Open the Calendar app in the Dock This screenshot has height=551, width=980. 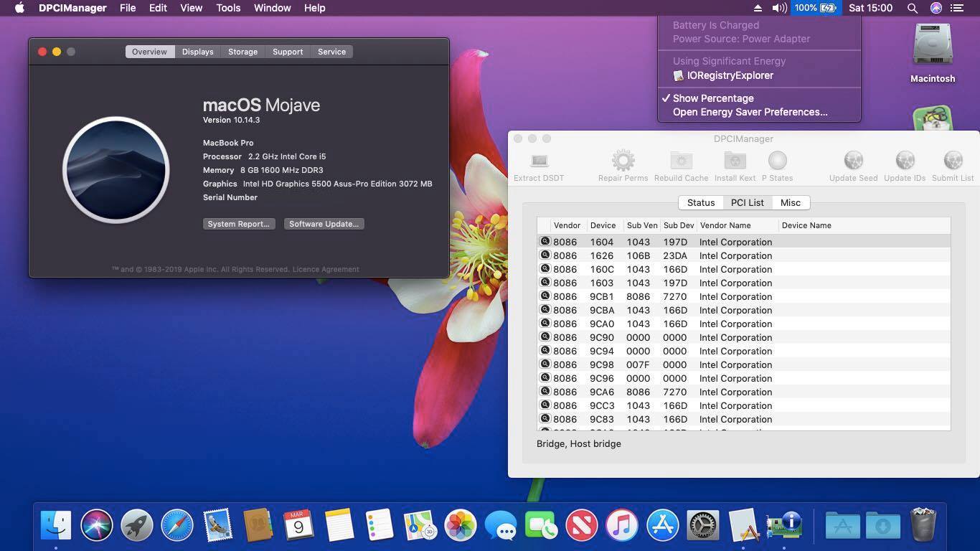(298, 526)
